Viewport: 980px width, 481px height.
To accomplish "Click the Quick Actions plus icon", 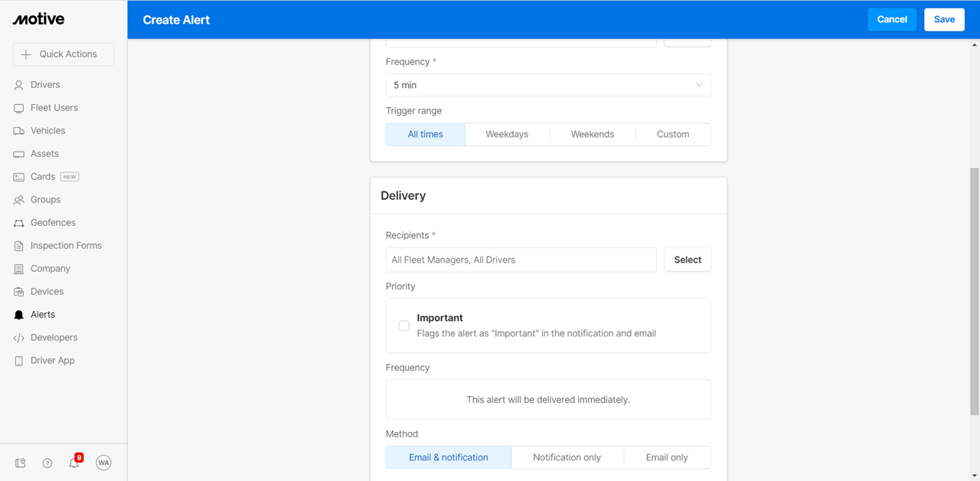I will [26, 54].
